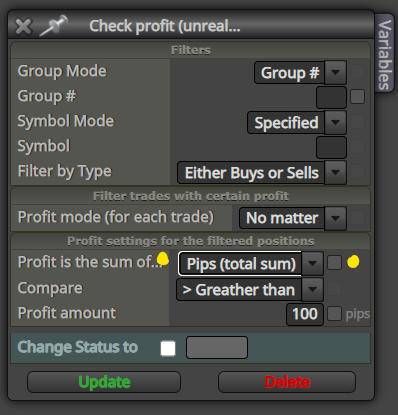Toggle the checkbox beside Filter by Type
The width and height of the screenshot is (398, 415).
click(x=357, y=172)
